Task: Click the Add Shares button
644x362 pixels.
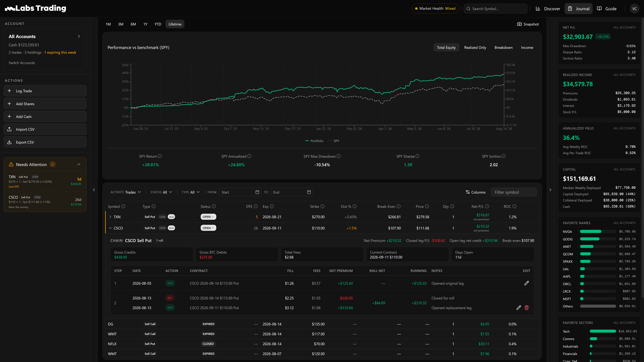Action: (x=45, y=104)
